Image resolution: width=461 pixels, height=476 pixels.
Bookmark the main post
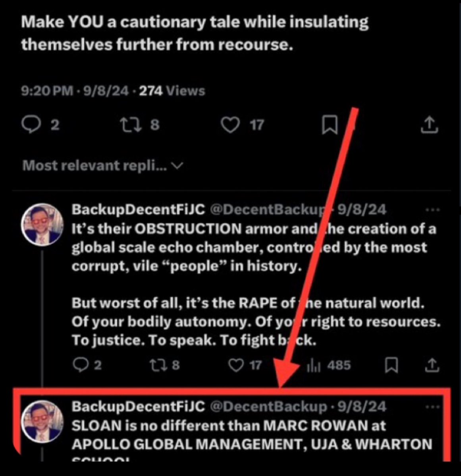click(x=329, y=125)
